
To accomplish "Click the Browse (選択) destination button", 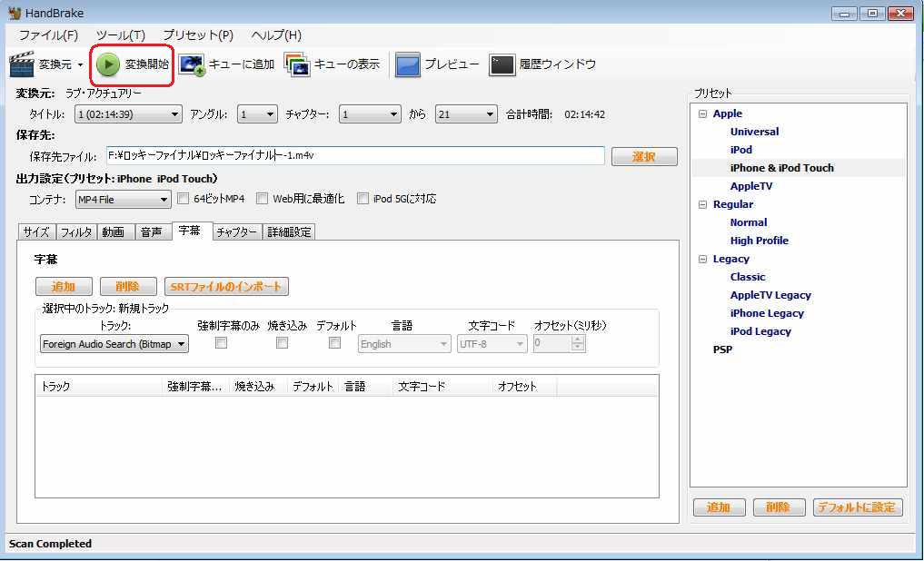I will coord(644,157).
